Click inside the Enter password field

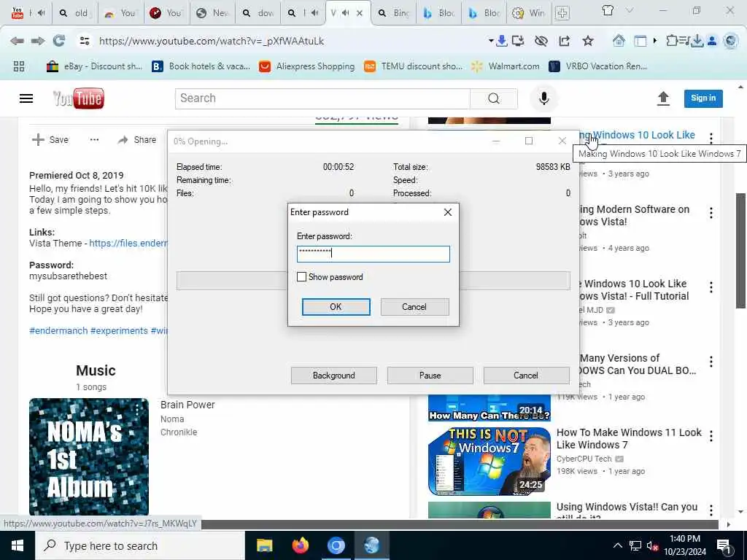[373, 254]
